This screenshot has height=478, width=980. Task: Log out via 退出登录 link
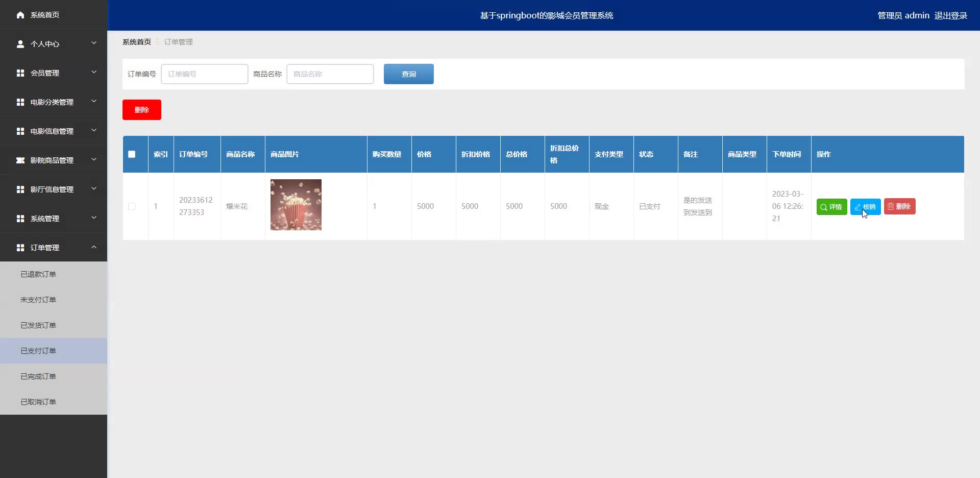(x=951, y=16)
